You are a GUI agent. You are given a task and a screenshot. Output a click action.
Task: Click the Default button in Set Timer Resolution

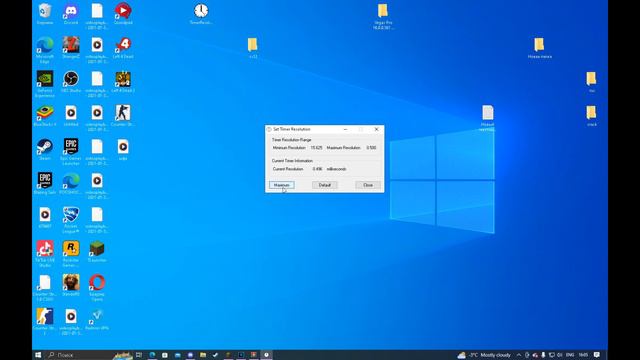(x=324, y=185)
